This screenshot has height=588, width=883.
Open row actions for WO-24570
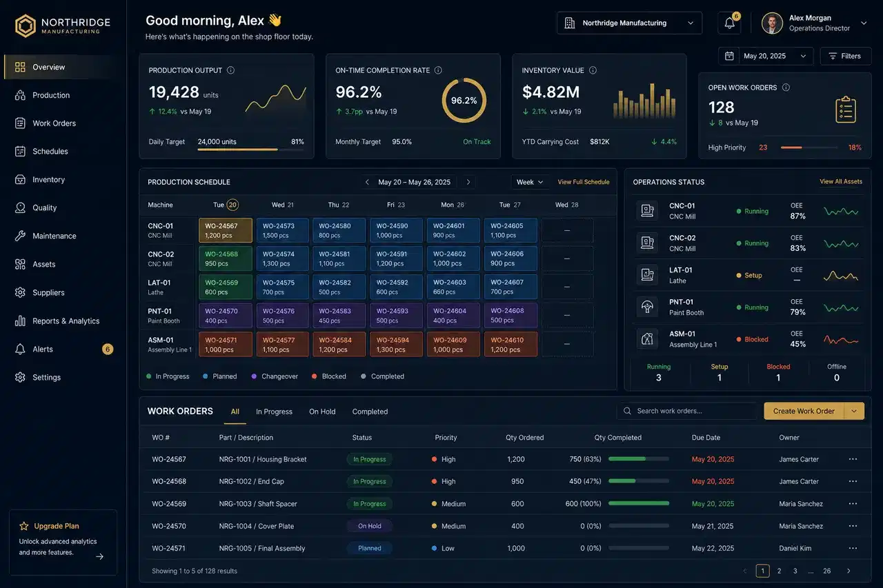click(853, 526)
